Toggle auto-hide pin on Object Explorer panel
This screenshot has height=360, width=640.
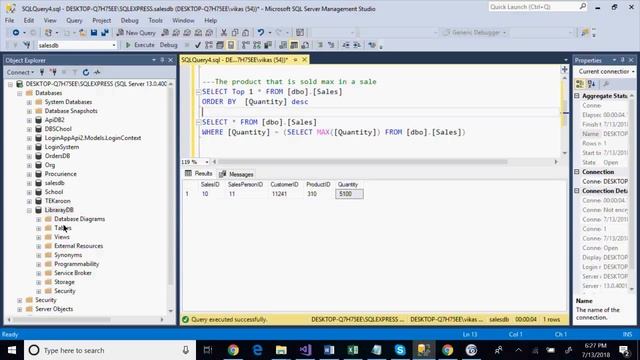click(x=162, y=60)
